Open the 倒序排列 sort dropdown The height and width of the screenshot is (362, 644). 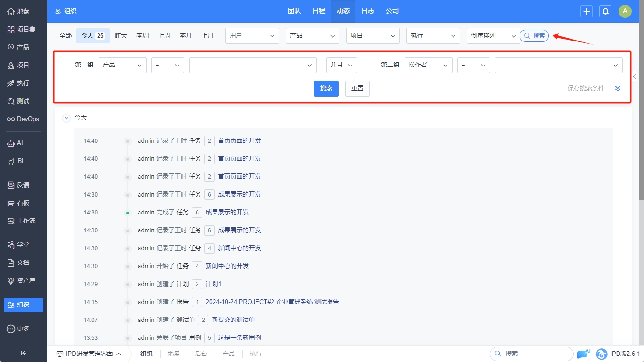point(493,36)
